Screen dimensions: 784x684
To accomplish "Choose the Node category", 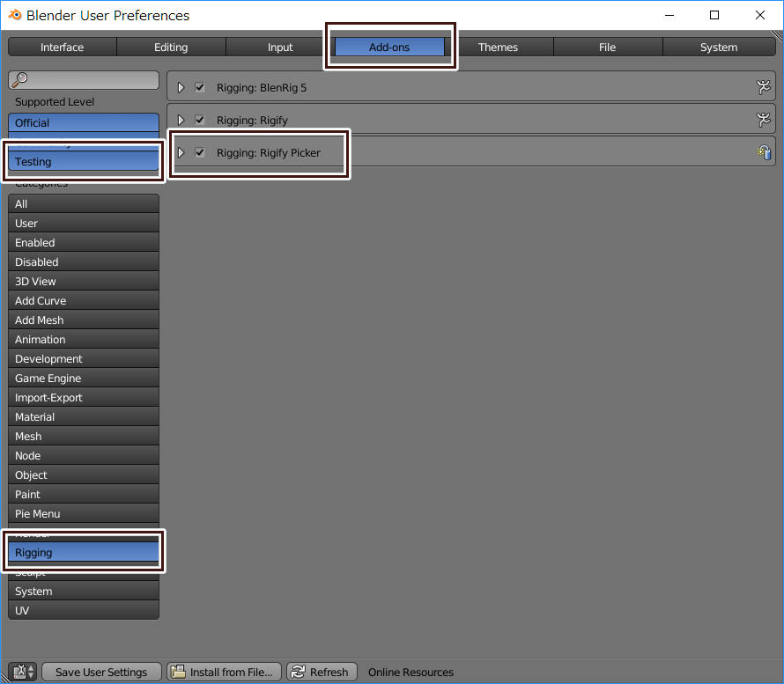I will [x=84, y=456].
